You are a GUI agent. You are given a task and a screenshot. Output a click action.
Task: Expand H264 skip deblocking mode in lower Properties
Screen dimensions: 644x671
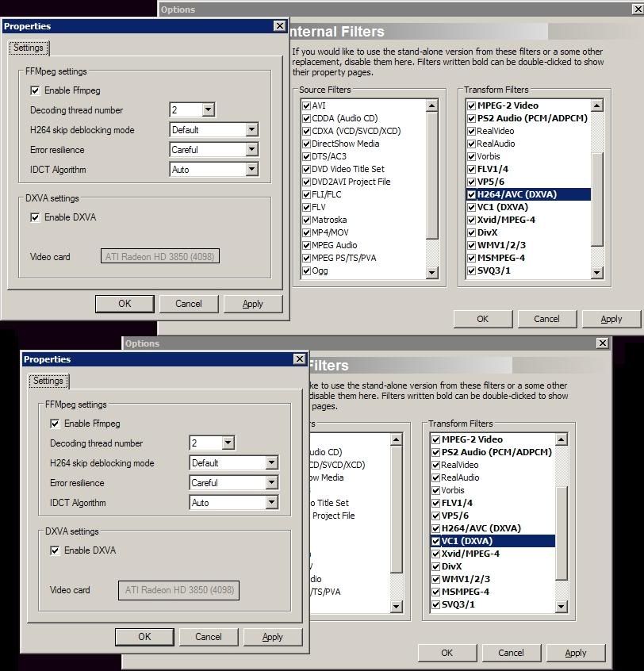(x=272, y=463)
